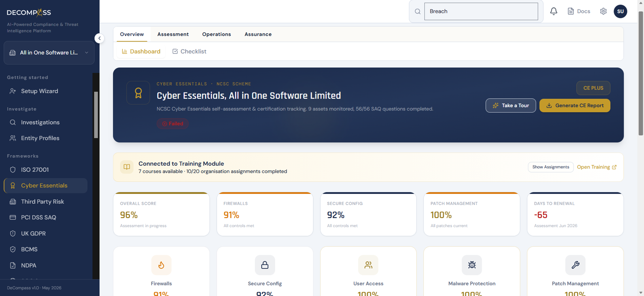The image size is (644, 296).
Task: Click the Setup Wizard user-plus icon
Action: coord(13,91)
